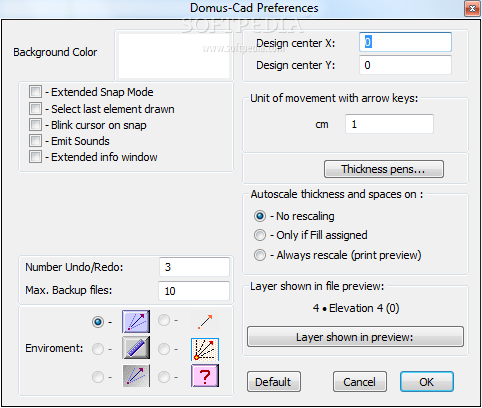Click the gray beveled ruler environment icon
Image resolution: width=482 pixels, height=408 pixels.
[136, 348]
